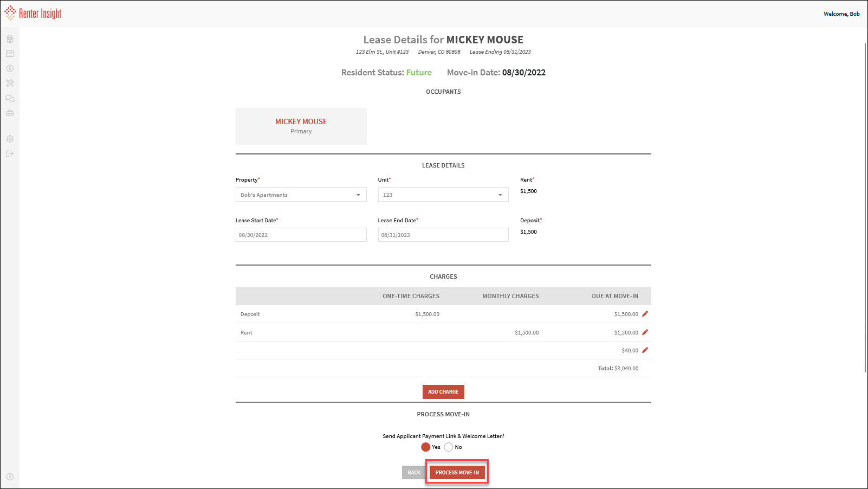Click the MONTHLY CHARGES column header
The height and width of the screenshot is (489, 868).
pyautogui.click(x=511, y=296)
